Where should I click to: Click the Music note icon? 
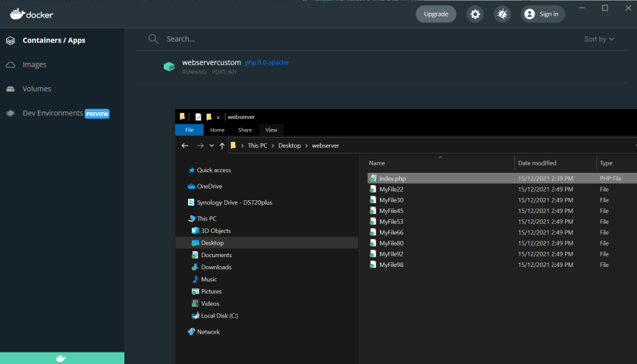click(196, 279)
